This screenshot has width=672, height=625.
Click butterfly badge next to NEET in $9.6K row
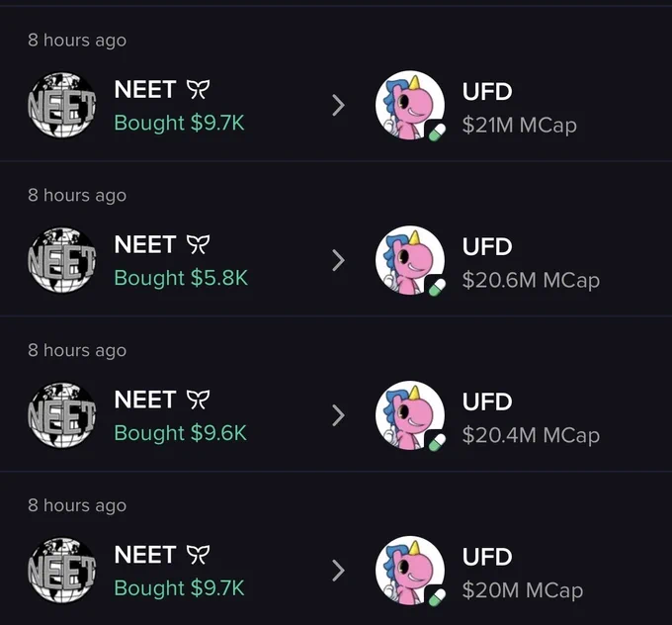[x=198, y=400]
